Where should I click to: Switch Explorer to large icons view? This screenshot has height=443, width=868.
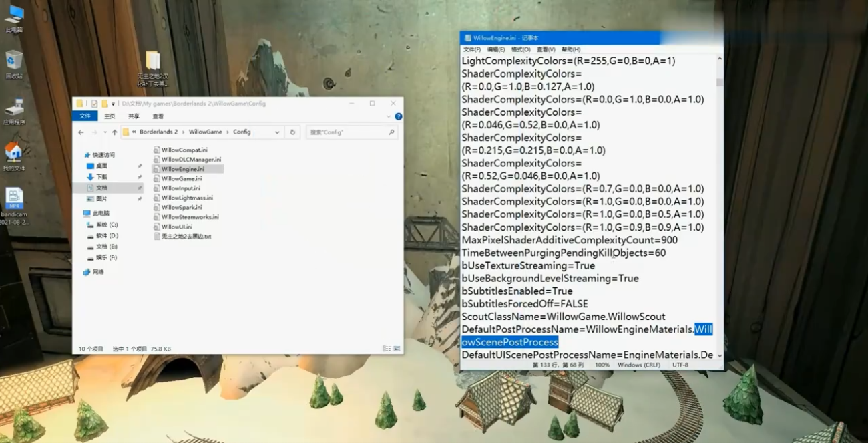[x=397, y=349]
